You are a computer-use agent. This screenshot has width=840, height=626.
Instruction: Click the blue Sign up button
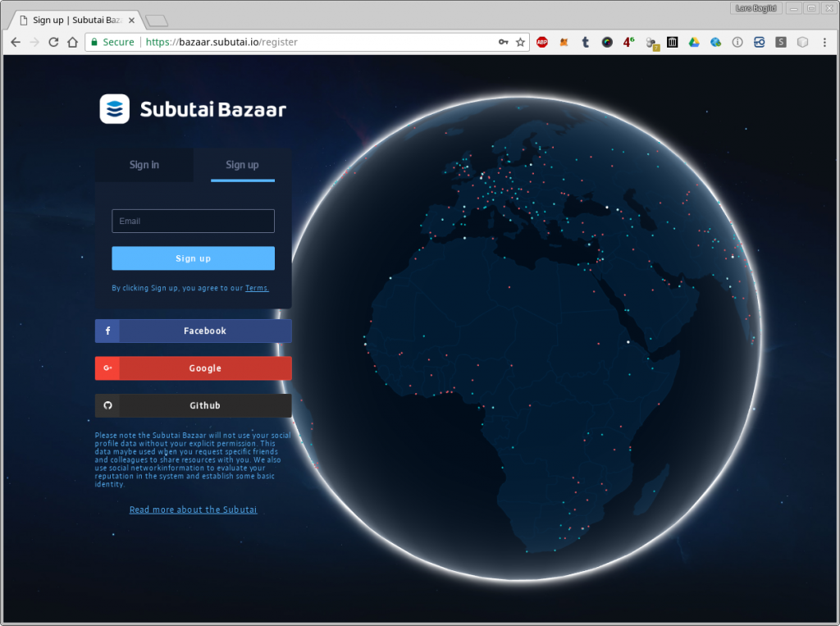tap(194, 258)
